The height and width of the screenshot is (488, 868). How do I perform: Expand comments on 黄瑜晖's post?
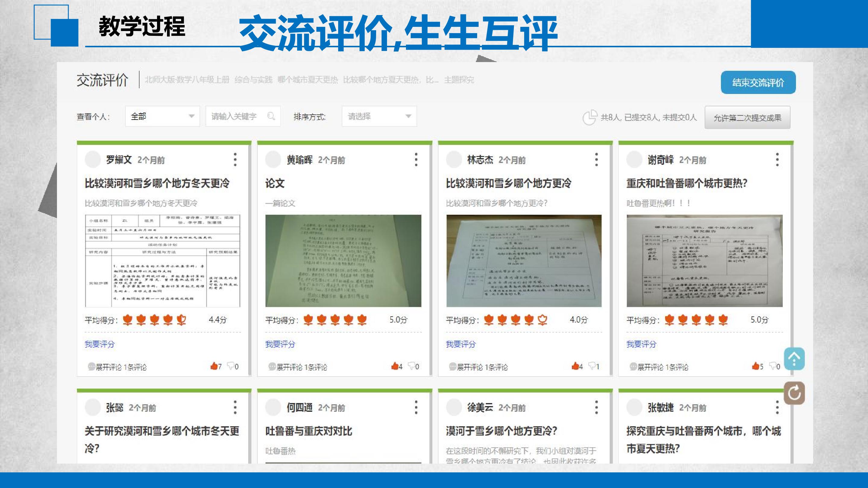pyautogui.click(x=298, y=367)
